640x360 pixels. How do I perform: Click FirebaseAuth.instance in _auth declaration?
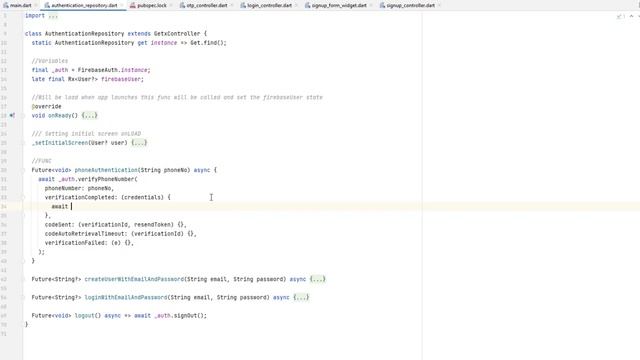pos(114,70)
